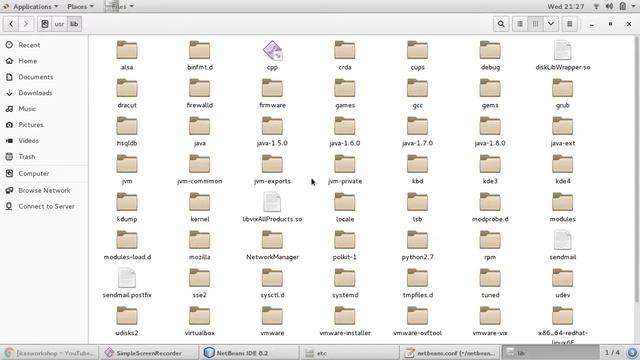Click the battery/power icon in top bar
This screenshot has width=640, height=360.
622,7
